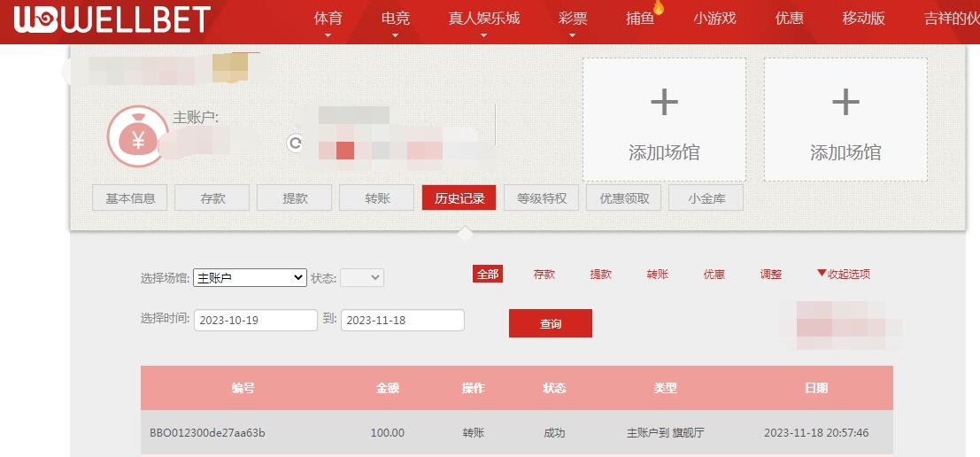Filter records by 提款
Image resolution: width=980 pixels, height=457 pixels.
600,274
